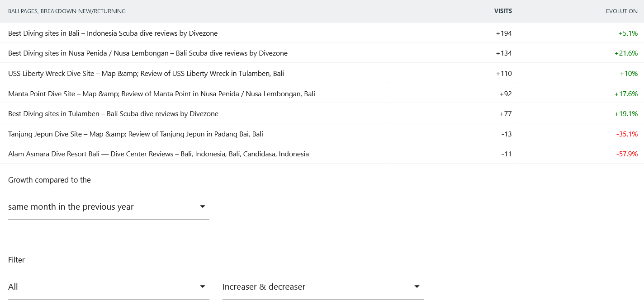
Task: Open the USS Liberty Wreck Dive Site entry
Action: (x=146, y=73)
